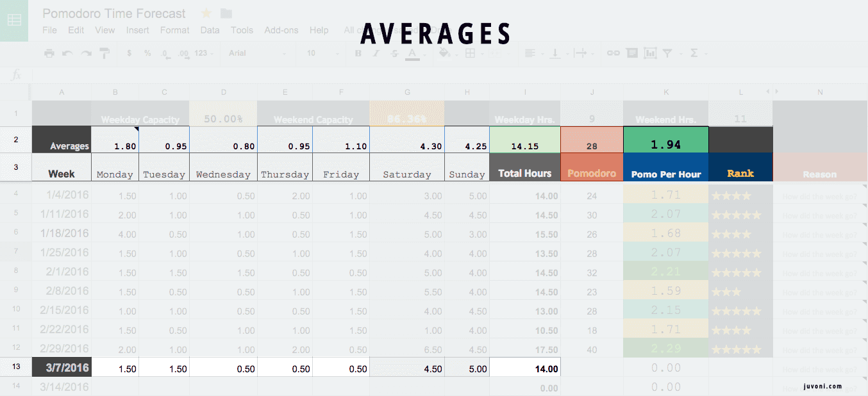The image size is (868, 396).
Task: Select the 1/4/2016 week cell
Action: click(62, 194)
